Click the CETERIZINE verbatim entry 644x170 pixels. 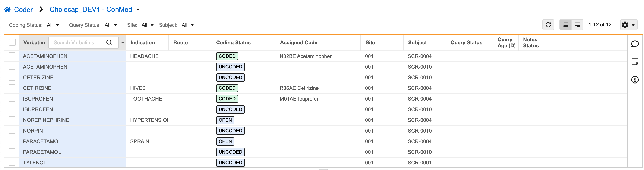[x=38, y=78]
